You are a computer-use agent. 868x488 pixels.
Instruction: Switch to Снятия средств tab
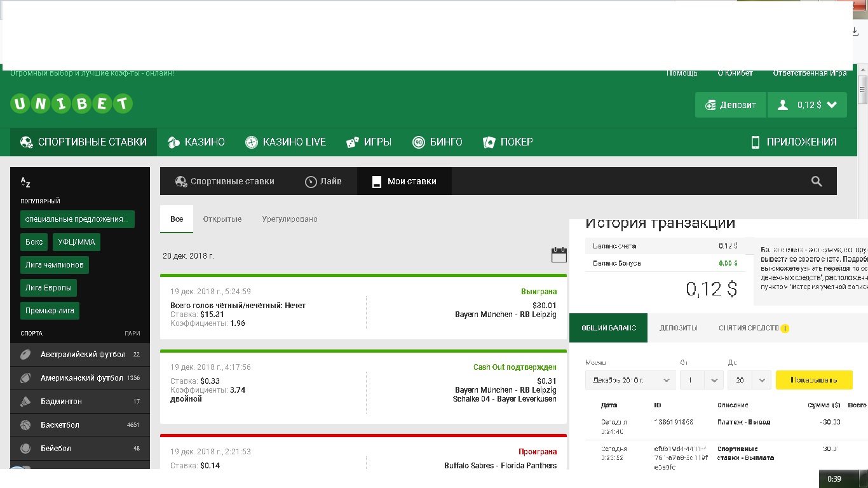coord(754,328)
